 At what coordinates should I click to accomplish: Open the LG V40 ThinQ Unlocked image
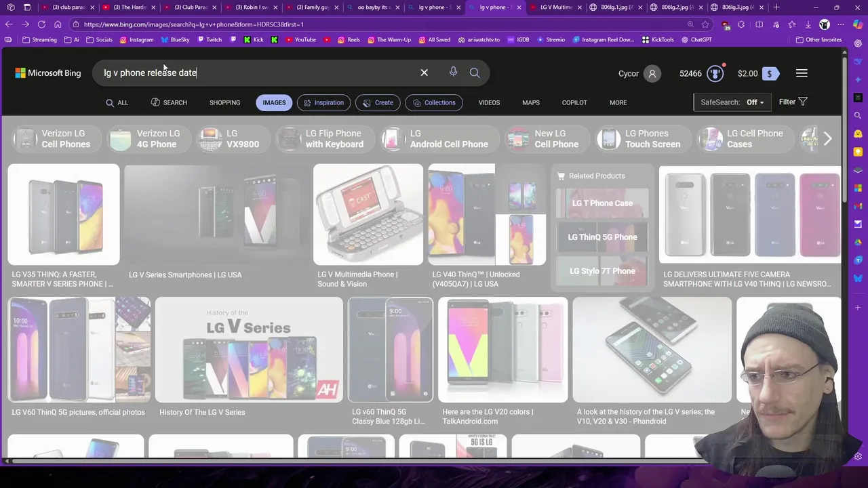[x=487, y=214]
